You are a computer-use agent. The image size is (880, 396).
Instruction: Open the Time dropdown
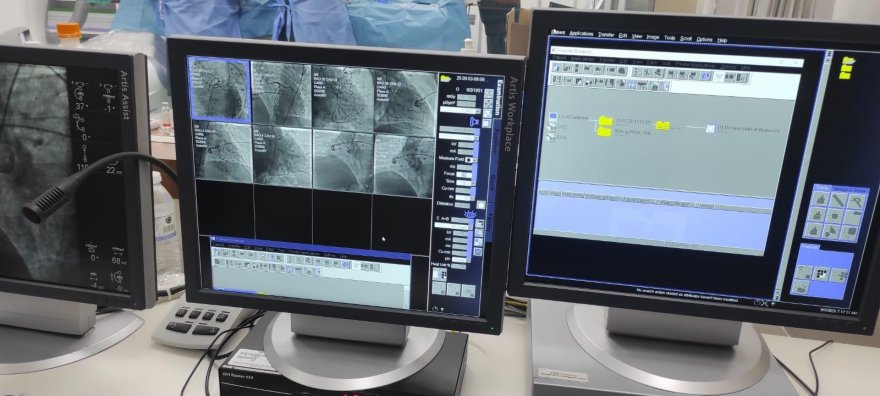coord(464,182)
